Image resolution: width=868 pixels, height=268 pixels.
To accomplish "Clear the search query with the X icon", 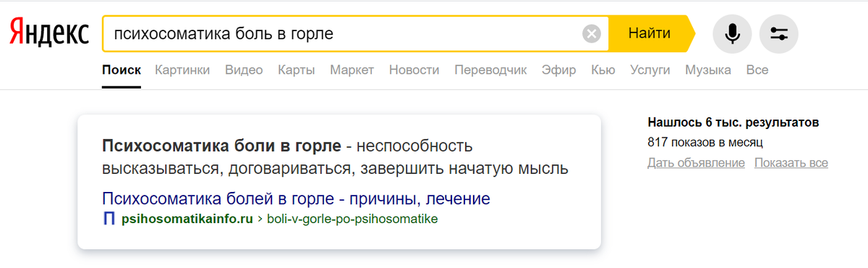I will click(592, 33).
